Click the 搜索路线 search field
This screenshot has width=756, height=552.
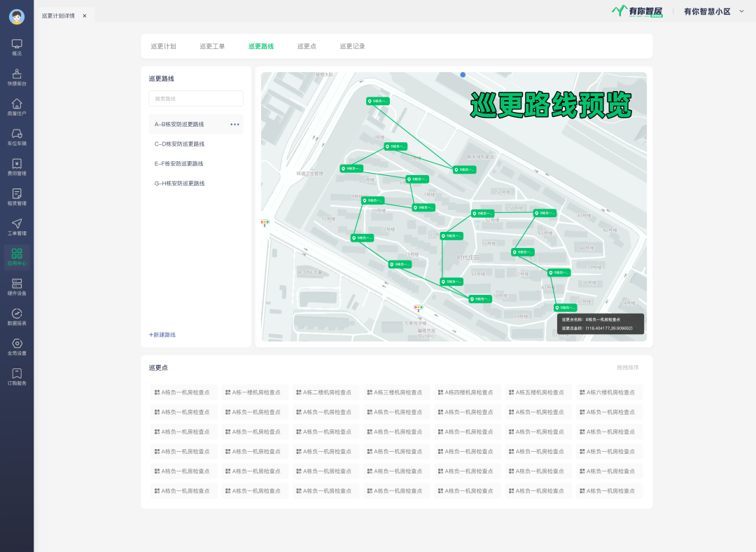(x=196, y=99)
